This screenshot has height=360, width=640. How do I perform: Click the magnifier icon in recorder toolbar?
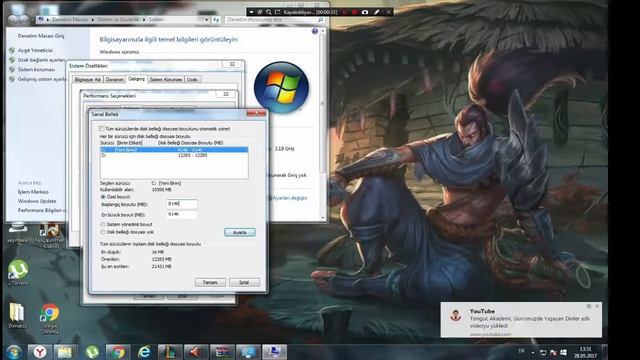269,12
